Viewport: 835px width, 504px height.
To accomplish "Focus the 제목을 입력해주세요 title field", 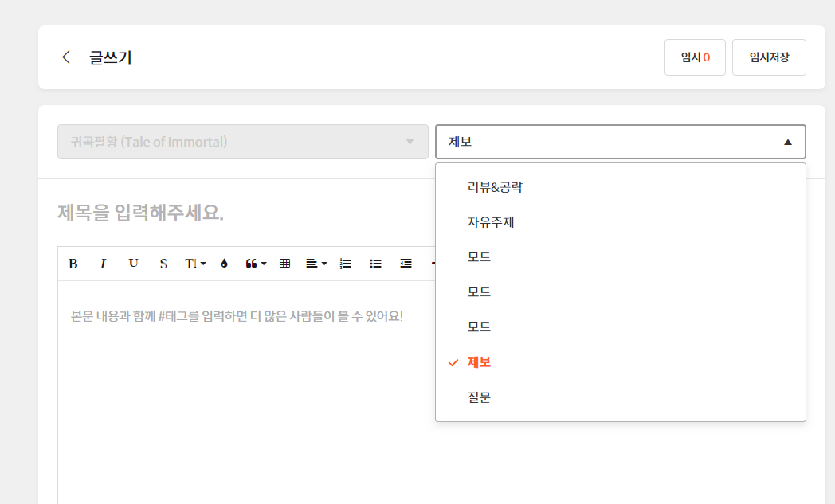I will pos(239,213).
